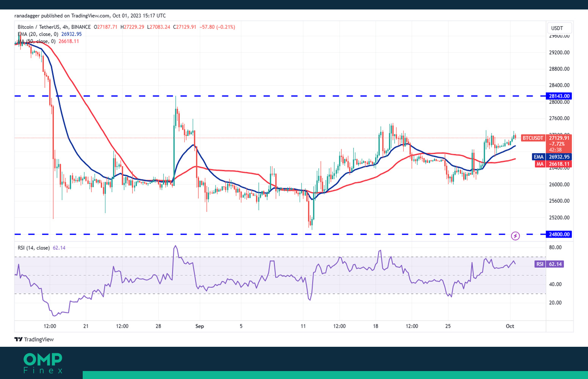
Task: Click the BTCUSDT price label tag
Action: 533,138
